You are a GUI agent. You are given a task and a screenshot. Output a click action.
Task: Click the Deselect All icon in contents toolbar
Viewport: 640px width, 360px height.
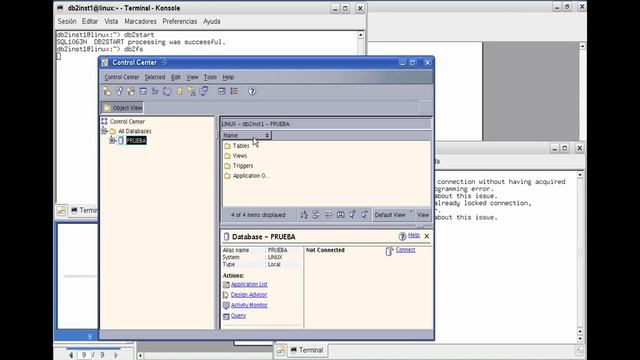(365, 215)
